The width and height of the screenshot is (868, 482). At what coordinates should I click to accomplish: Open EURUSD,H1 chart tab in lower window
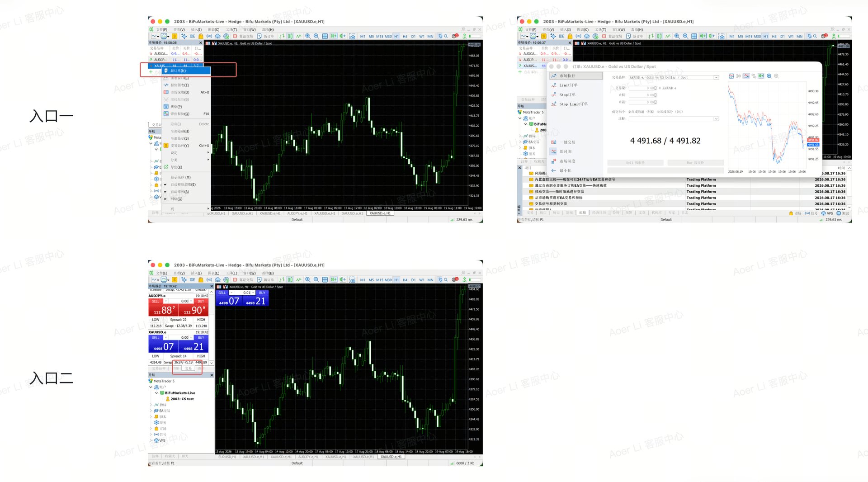[227, 457]
